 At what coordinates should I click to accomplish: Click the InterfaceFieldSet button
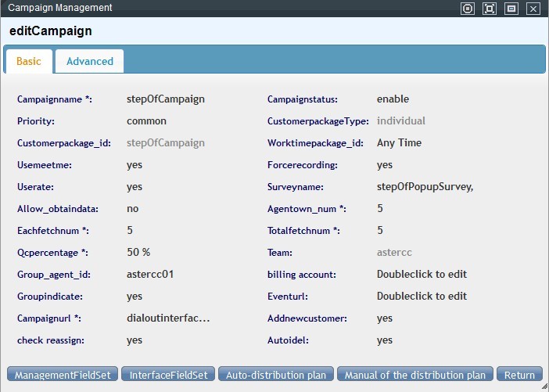click(x=168, y=375)
